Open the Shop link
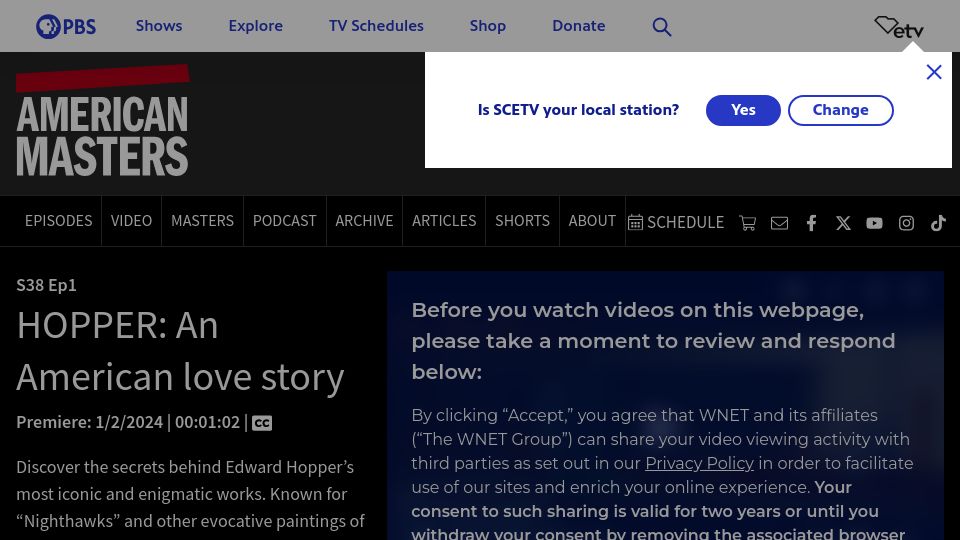960x540 pixels. 488,26
